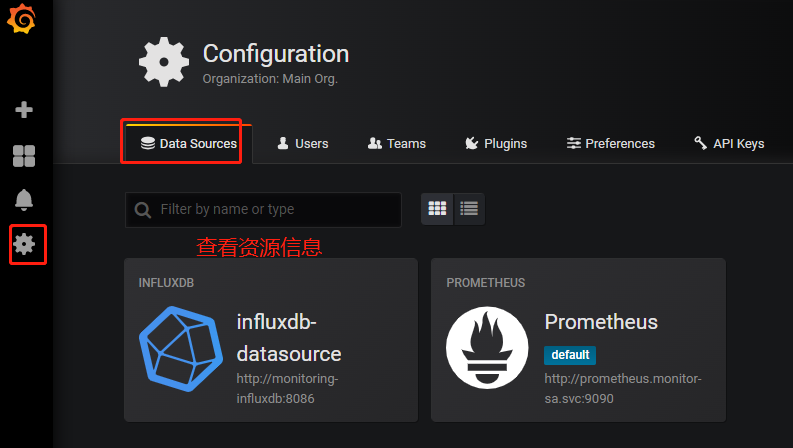This screenshot has width=793, height=448.
Task: Click the Prometheus flame logo
Action: click(487, 347)
